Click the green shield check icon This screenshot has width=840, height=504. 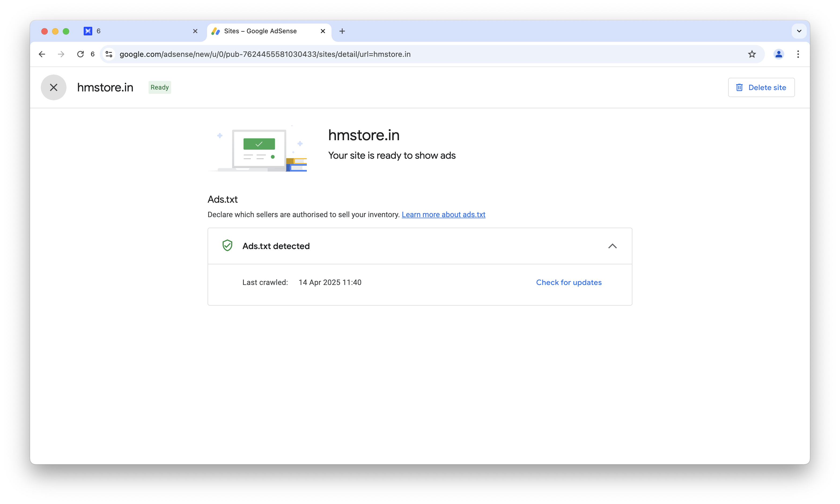point(227,246)
